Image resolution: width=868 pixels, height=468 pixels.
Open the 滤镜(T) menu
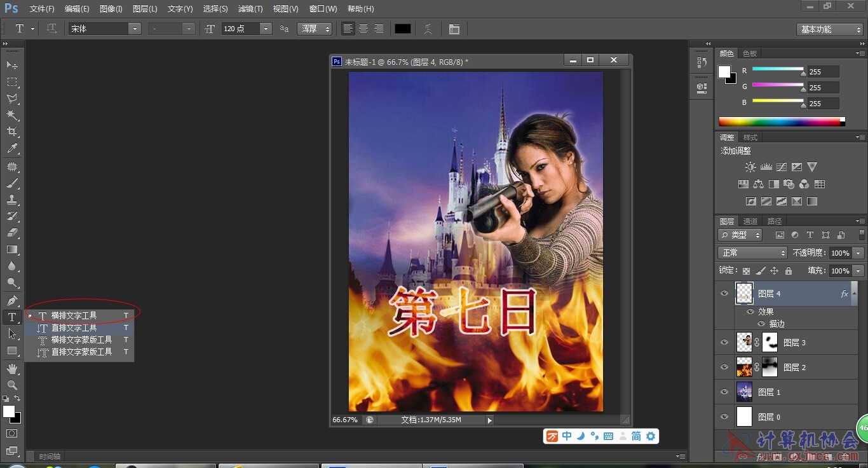click(250, 9)
